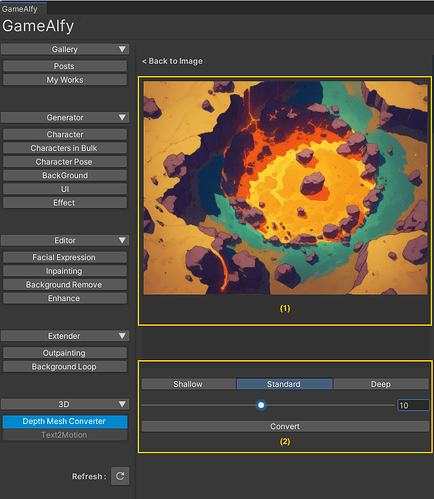
Task: Open Depth Mesh Converter tool
Action: [x=65, y=421]
